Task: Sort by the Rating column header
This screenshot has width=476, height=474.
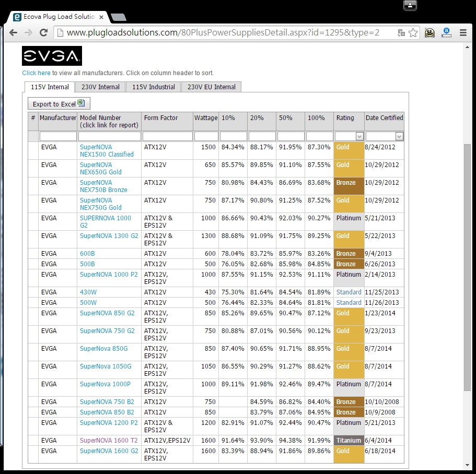Action: point(345,117)
